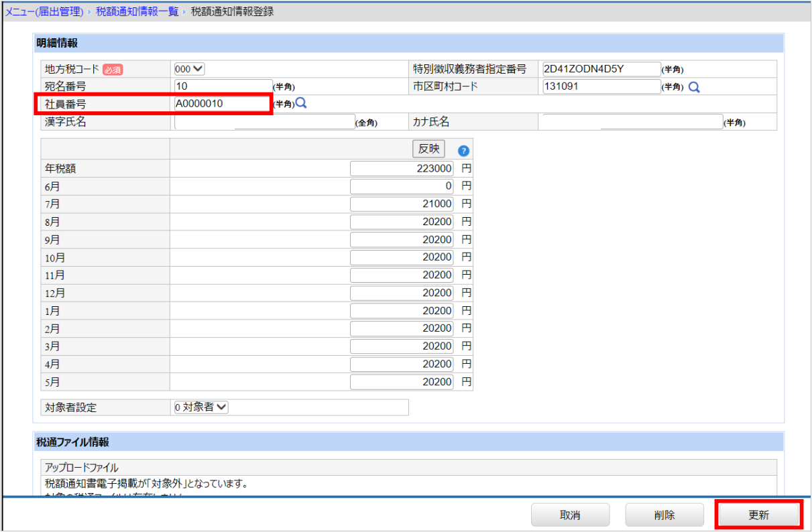Select the 12月 amount field
Image resolution: width=812 pixels, height=532 pixels.
point(402,293)
